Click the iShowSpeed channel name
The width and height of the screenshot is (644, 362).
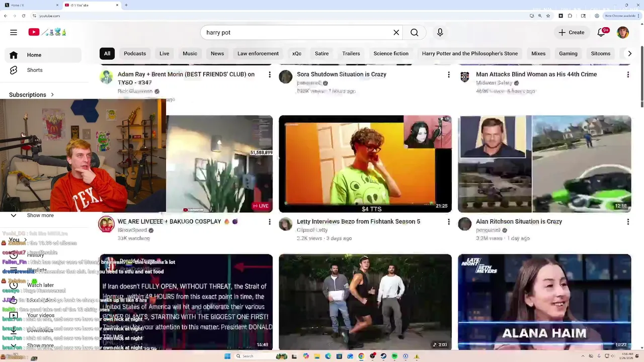coord(132,230)
